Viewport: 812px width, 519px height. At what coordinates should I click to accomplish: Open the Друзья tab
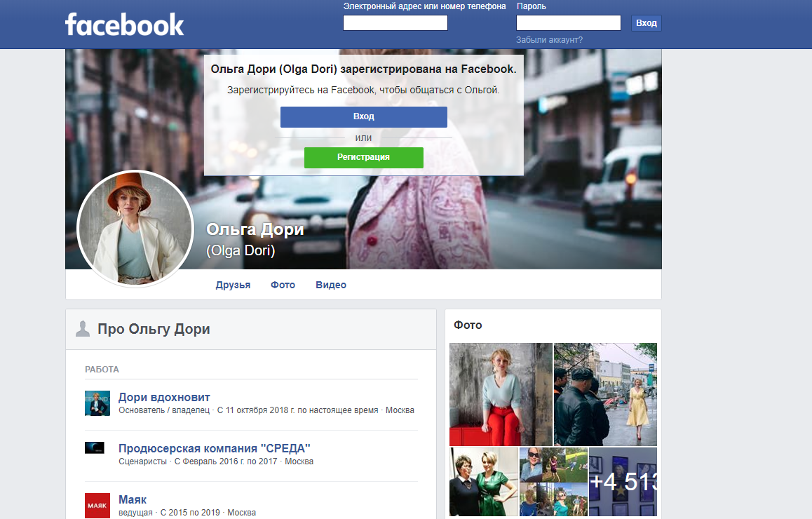[233, 285]
